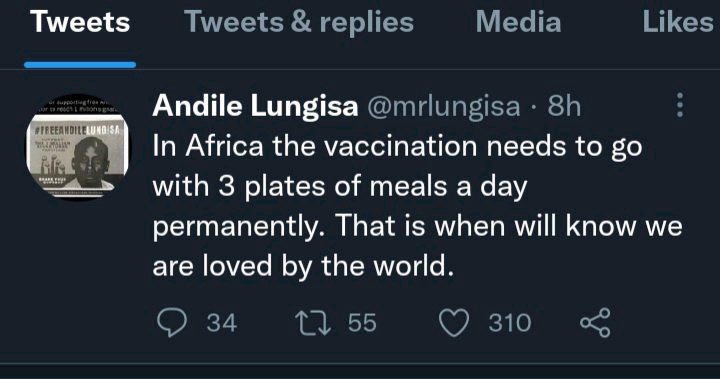Go to the Likes tab

[x=678, y=22]
